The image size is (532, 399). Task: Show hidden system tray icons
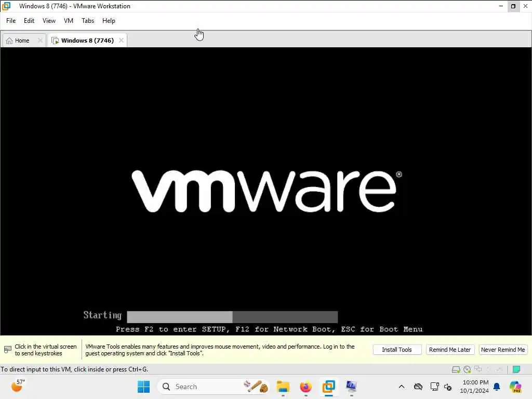point(402,387)
